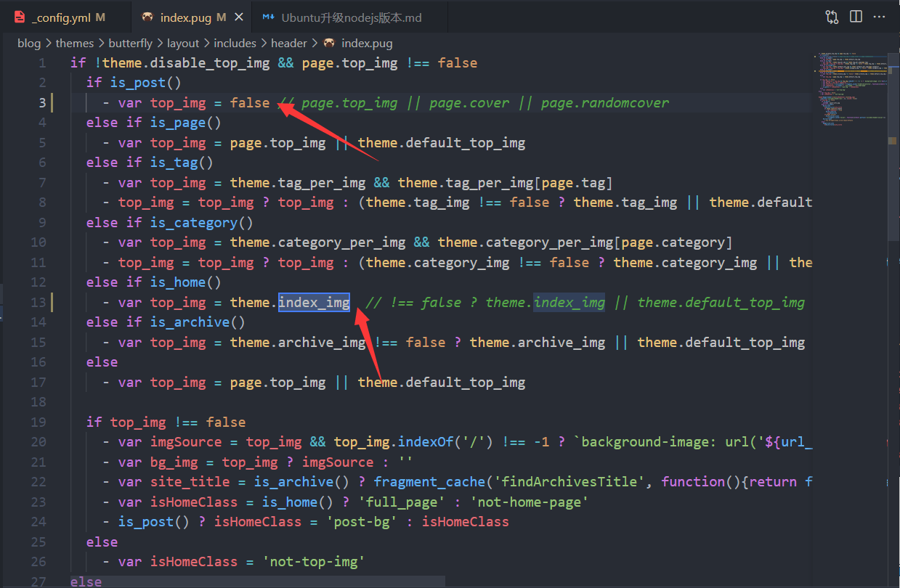Click 'is_home()' on line 12
The width and height of the screenshot is (900, 588).
click(186, 282)
